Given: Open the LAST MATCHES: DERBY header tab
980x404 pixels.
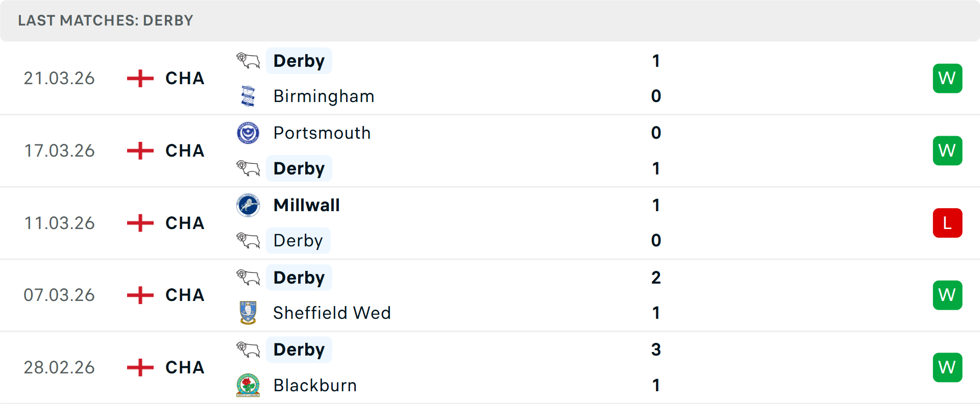Looking at the screenshot, I should click(105, 20).
